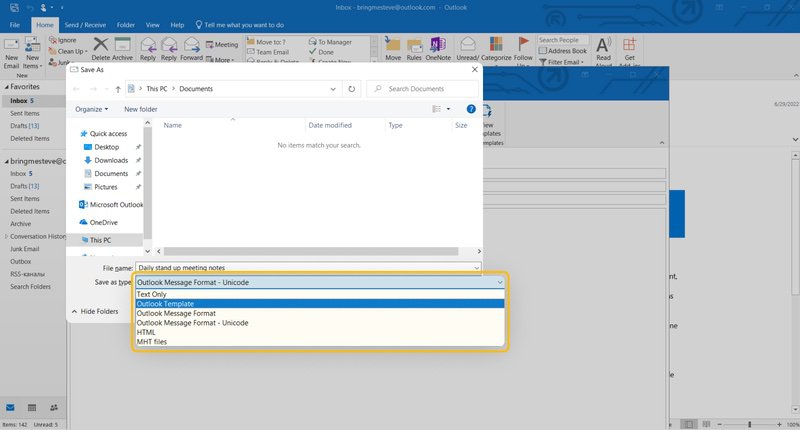Select This PC in navigation pane
This screenshot has width=800, height=430.
(x=96, y=240)
